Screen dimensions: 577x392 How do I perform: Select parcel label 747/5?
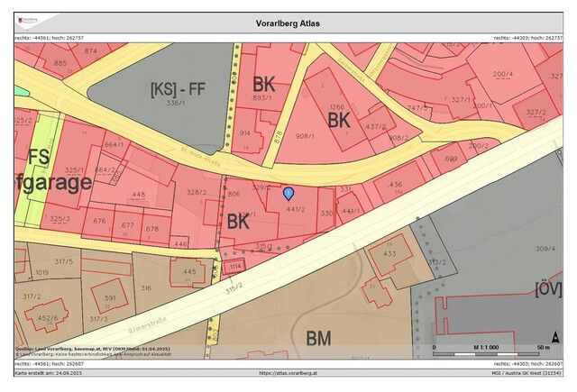coord(417,108)
